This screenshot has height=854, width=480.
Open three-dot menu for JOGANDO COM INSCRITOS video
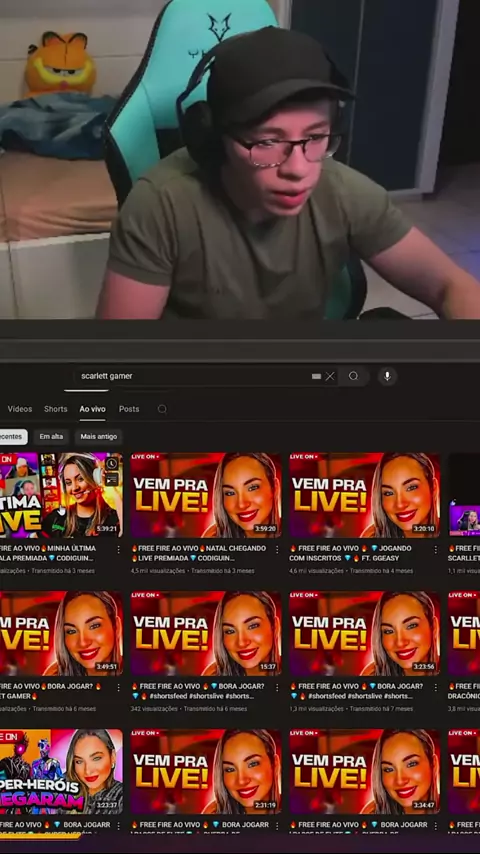(x=435, y=550)
